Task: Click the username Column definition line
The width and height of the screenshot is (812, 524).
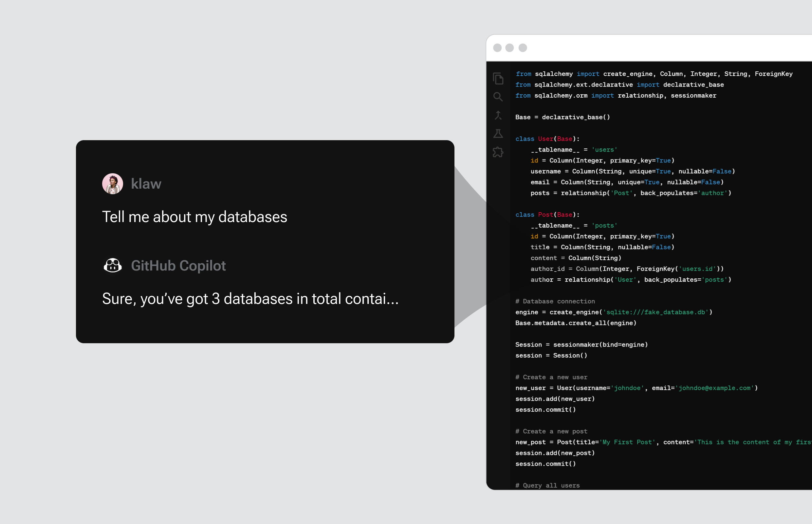Action: pyautogui.click(x=633, y=172)
